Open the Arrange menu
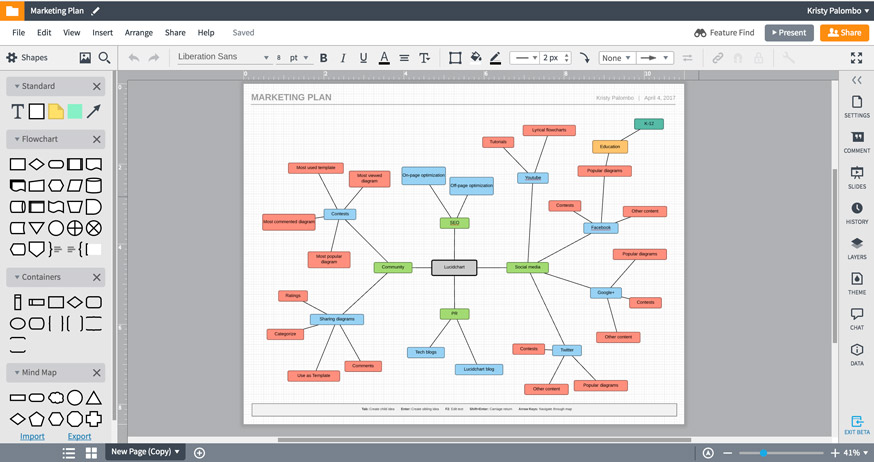 point(138,33)
